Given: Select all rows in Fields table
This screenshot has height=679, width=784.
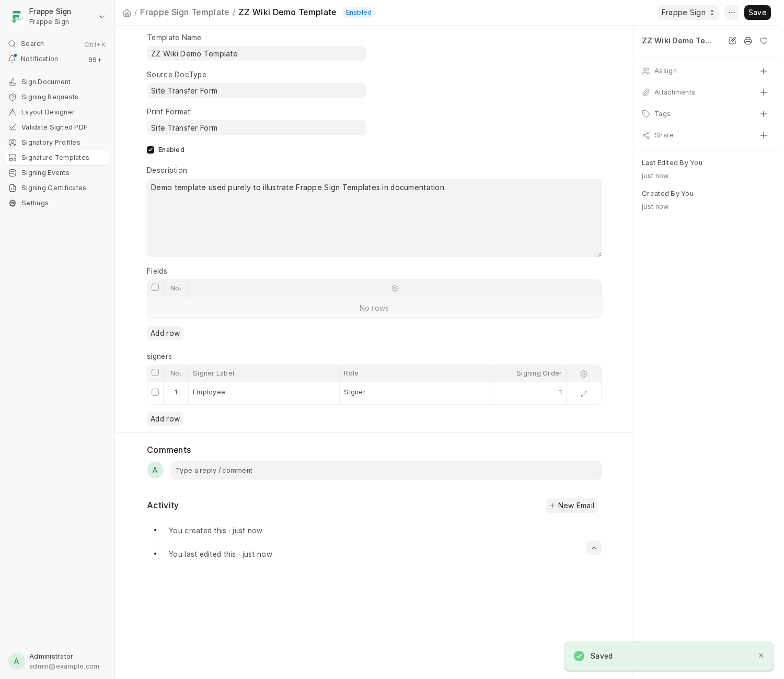Looking at the screenshot, I should coord(155,287).
